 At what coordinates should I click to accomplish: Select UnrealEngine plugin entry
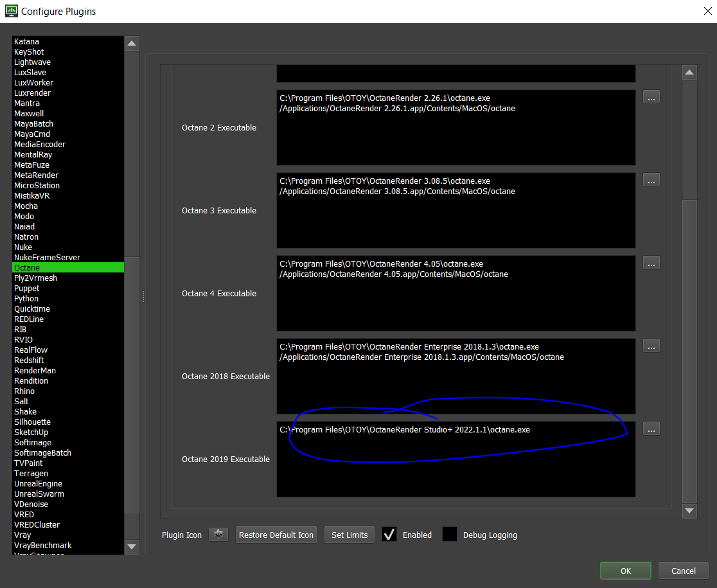point(67,484)
